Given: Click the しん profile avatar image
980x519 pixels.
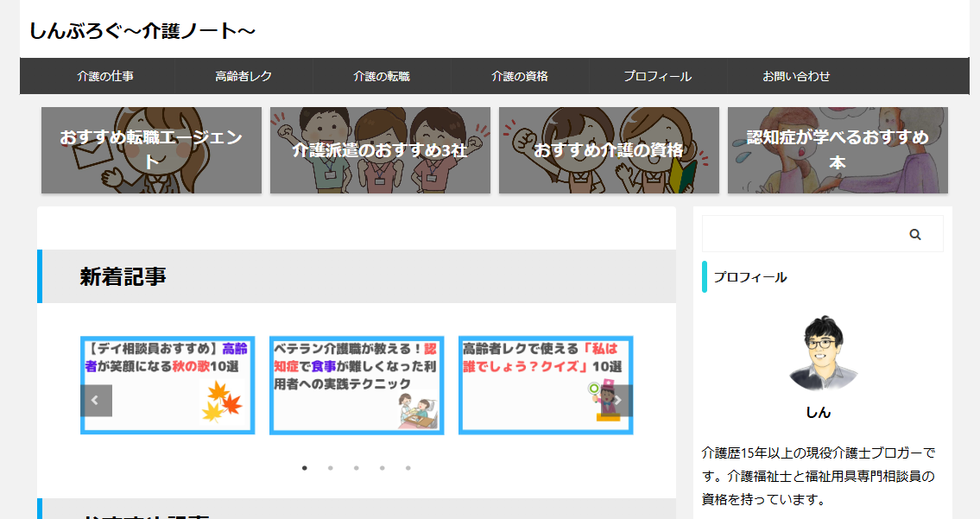Looking at the screenshot, I should pos(818,353).
